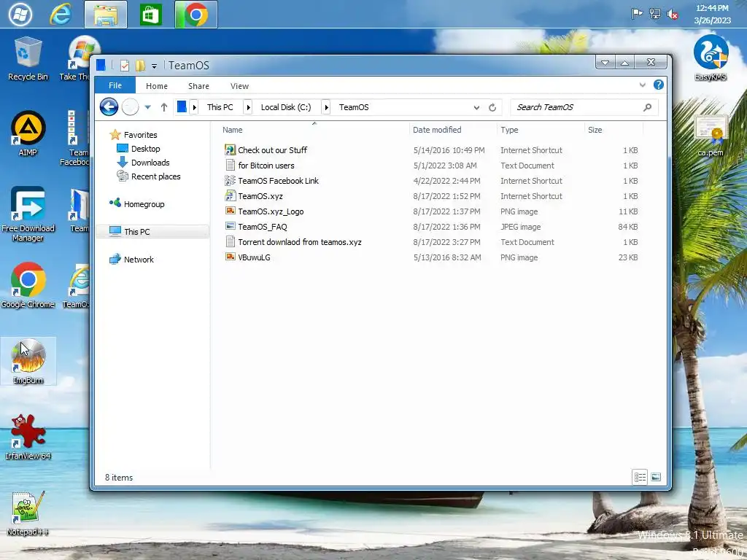Switch to Details view layout
Viewport: 747px width, 560px height.
[640, 477]
